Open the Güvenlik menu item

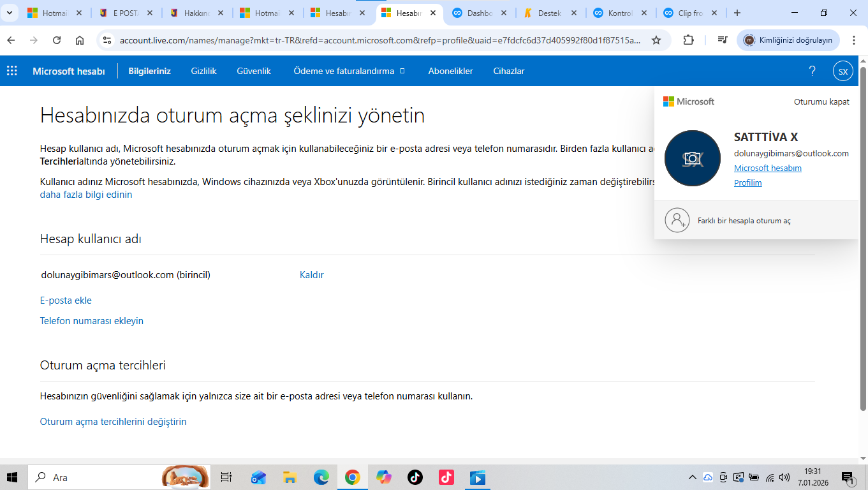pos(254,71)
